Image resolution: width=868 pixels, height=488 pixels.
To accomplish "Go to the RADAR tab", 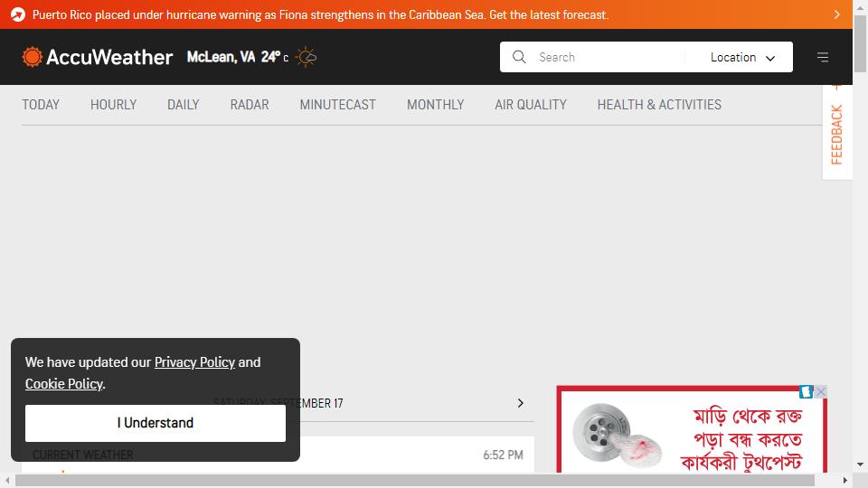I will (x=250, y=105).
